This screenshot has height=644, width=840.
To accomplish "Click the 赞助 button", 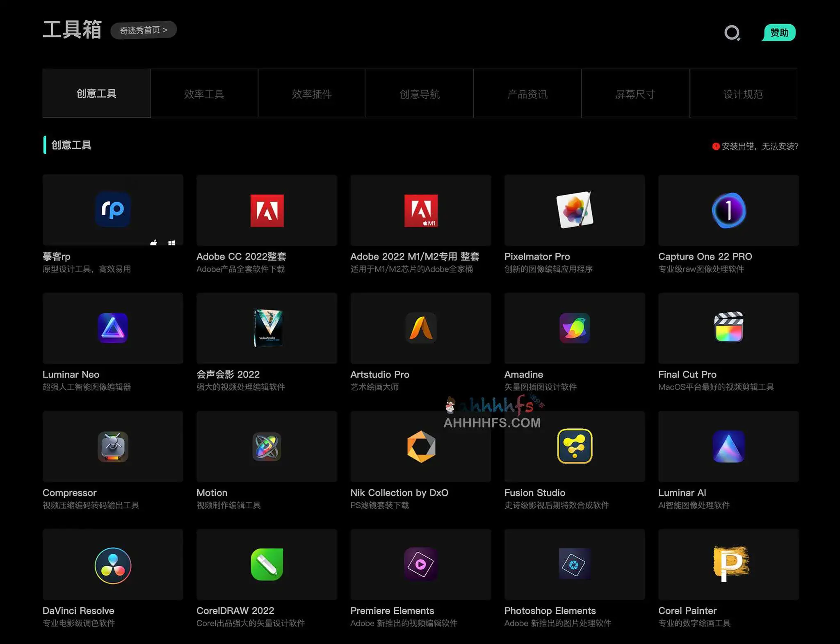I will click(x=779, y=32).
